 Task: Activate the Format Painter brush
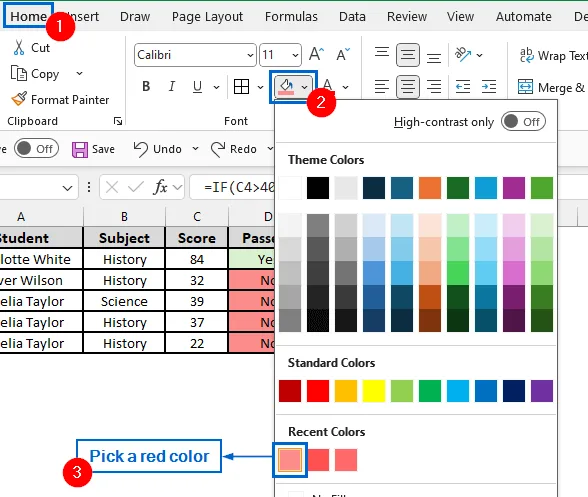click(19, 99)
